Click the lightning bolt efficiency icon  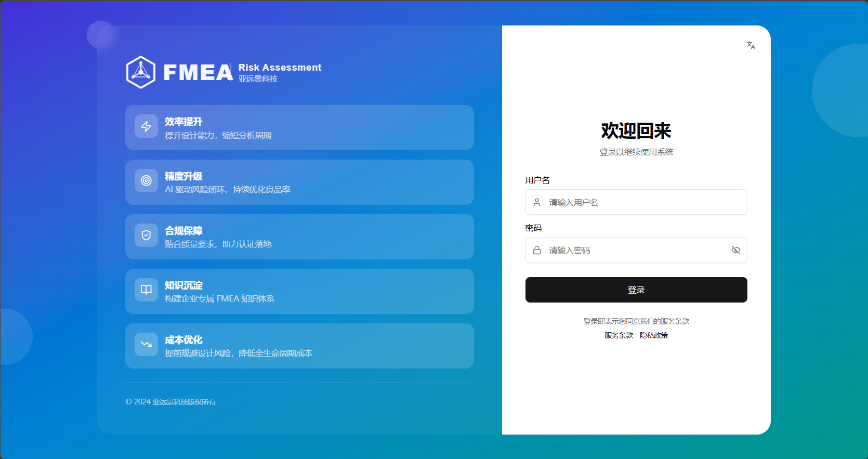point(146,126)
